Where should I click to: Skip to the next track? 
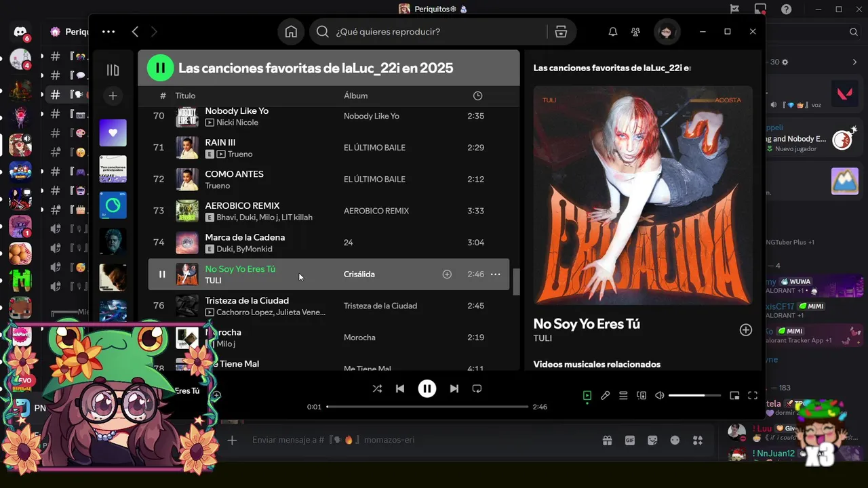(454, 388)
